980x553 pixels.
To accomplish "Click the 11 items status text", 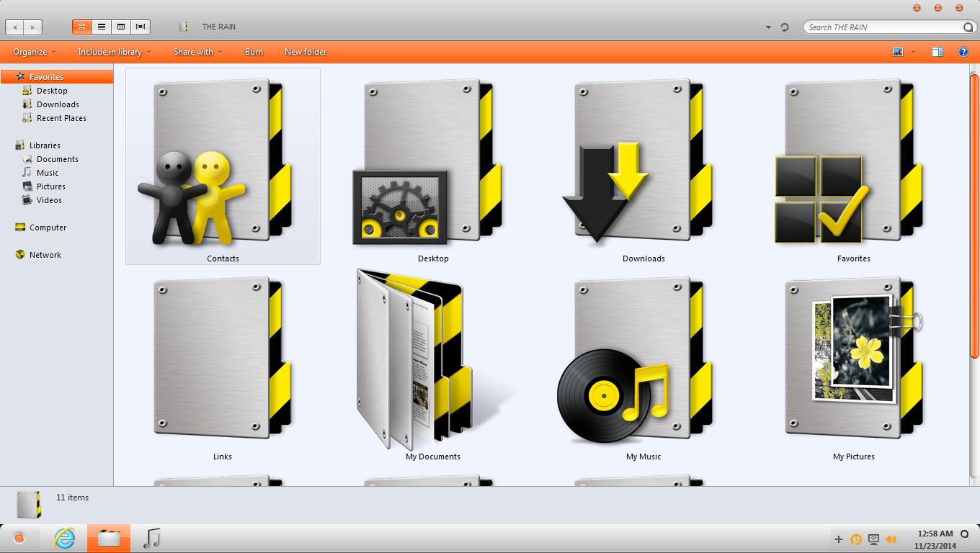I will pos(73,498).
